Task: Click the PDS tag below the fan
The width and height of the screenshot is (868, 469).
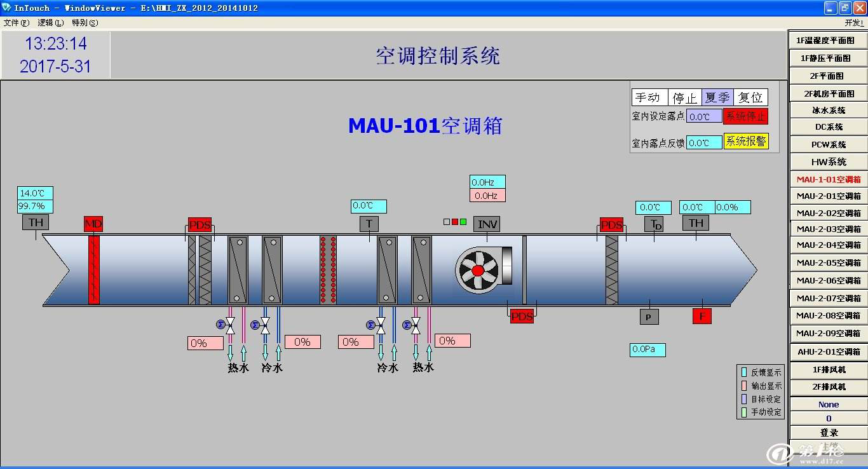Action: 522,316
